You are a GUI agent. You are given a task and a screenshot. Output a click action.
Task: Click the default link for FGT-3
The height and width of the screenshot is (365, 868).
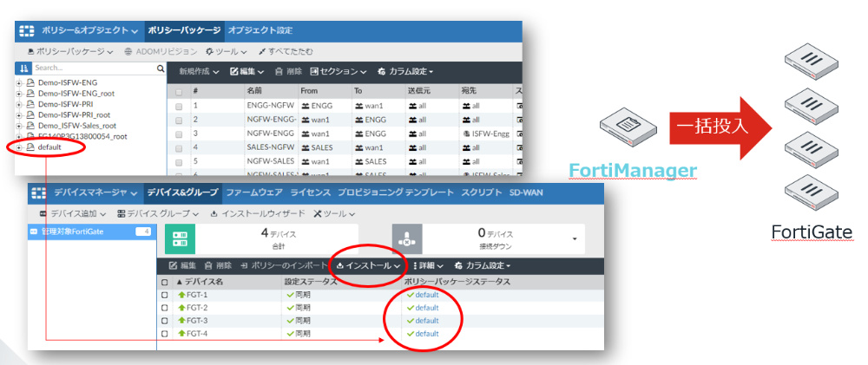click(427, 321)
